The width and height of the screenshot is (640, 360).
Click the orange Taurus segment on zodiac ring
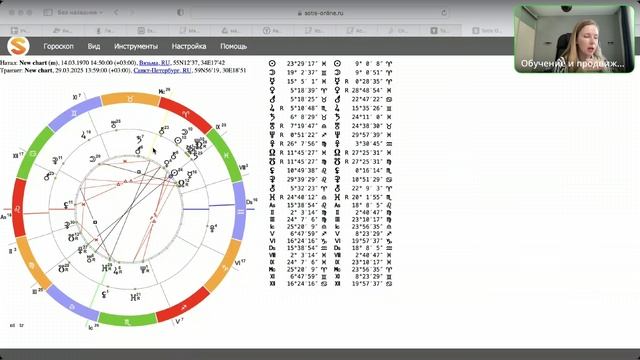point(130,99)
